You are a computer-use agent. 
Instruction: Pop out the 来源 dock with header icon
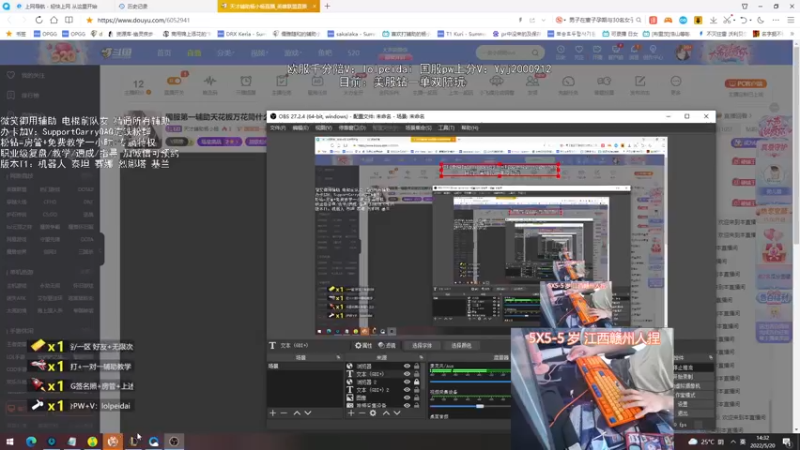click(x=421, y=358)
